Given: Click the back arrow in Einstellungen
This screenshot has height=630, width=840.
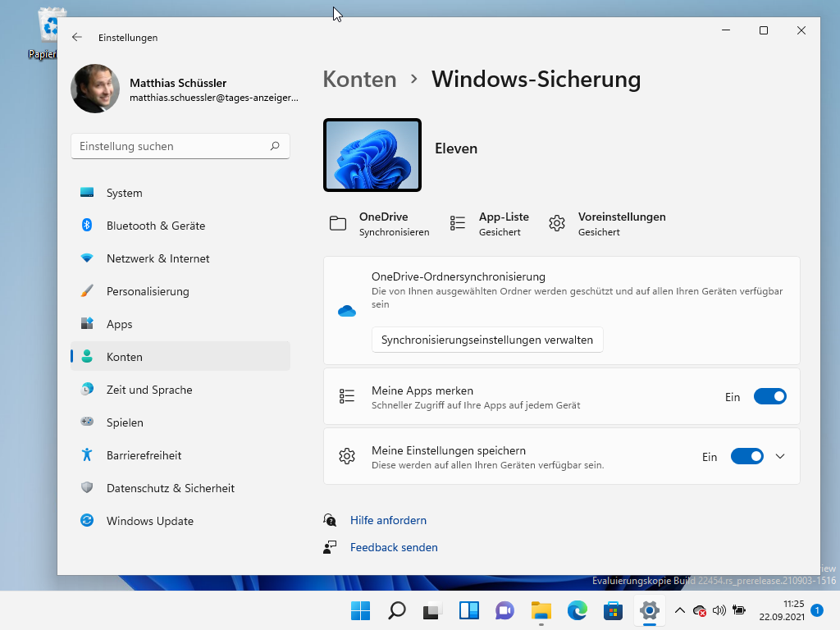Looking at the screenshot, I should coord(77,37).
